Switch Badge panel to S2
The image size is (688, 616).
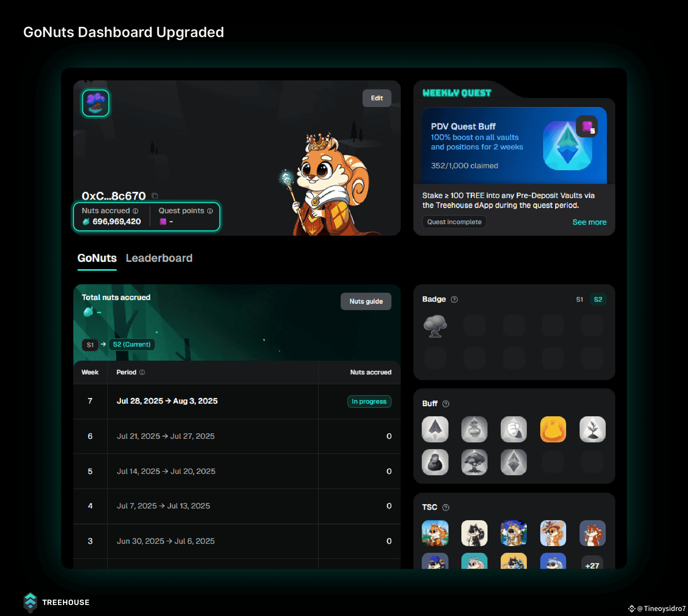[598, 299]
